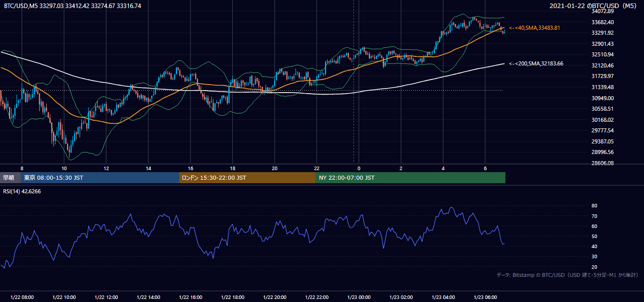Click hour label 8 under price chart

[x=22, y=168]
